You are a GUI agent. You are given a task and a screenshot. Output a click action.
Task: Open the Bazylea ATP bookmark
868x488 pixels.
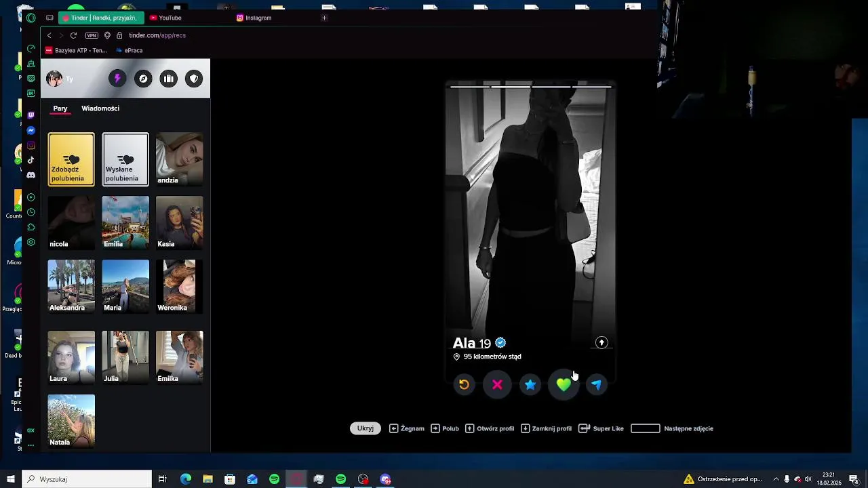76,50
